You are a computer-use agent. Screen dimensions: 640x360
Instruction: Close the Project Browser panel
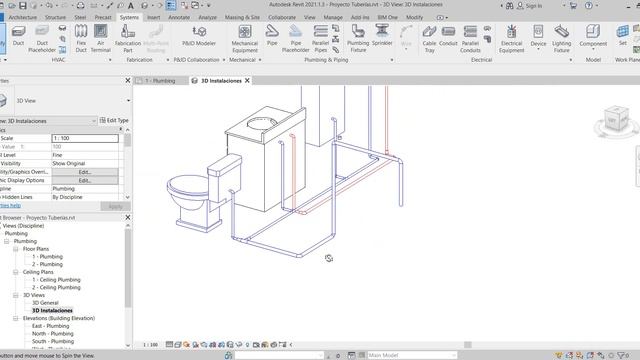click(128, 218)
